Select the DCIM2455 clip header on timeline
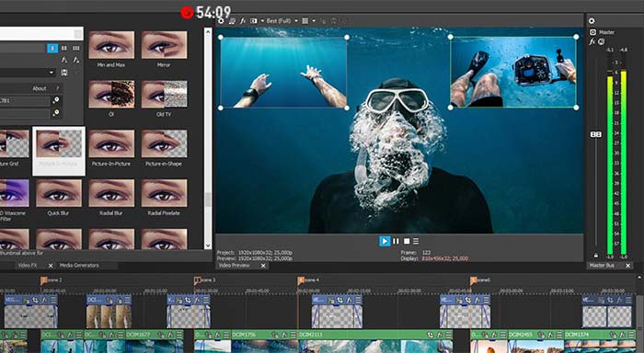Viewport: 644px width, 353px height. pyautogui.click(x=536, y=335)
